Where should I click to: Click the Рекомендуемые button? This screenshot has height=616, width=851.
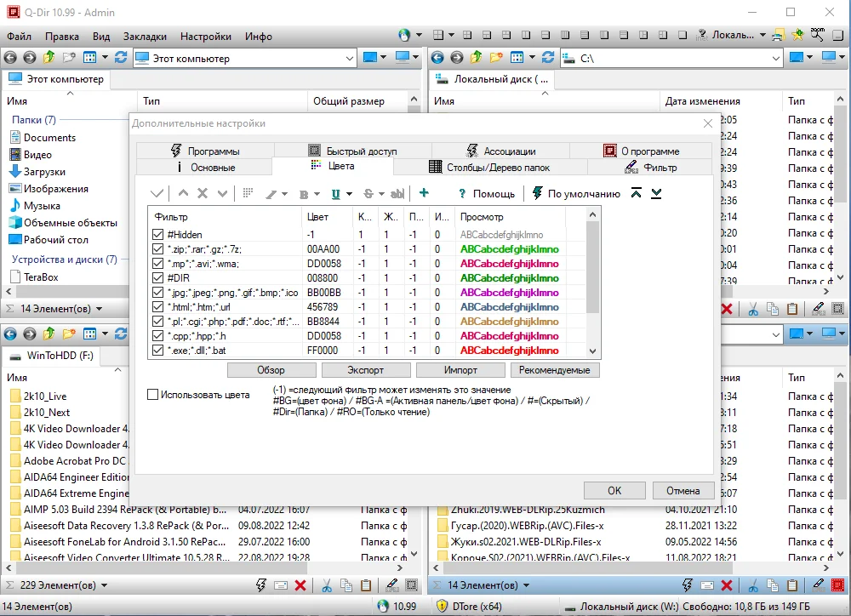[x=554, y=370]
